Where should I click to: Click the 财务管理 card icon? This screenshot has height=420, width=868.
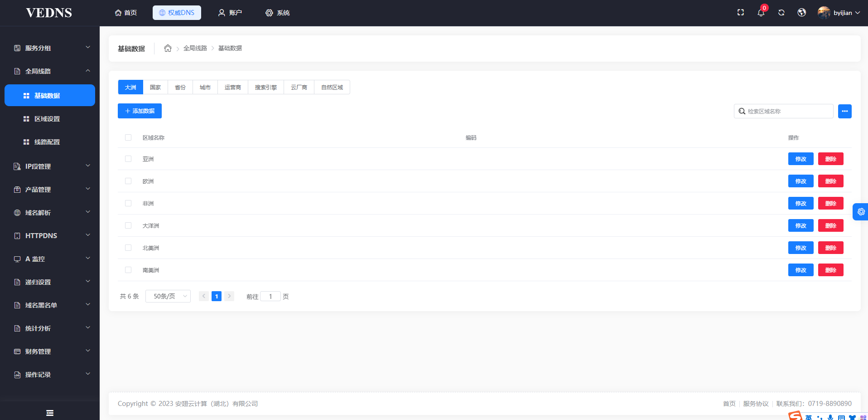[x=17, y=352]
